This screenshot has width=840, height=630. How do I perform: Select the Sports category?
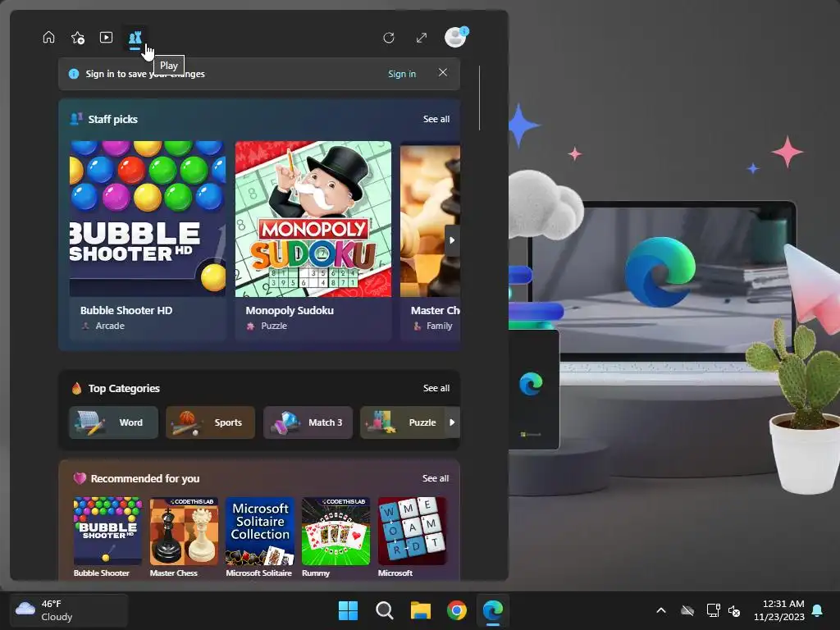point(211,422)
